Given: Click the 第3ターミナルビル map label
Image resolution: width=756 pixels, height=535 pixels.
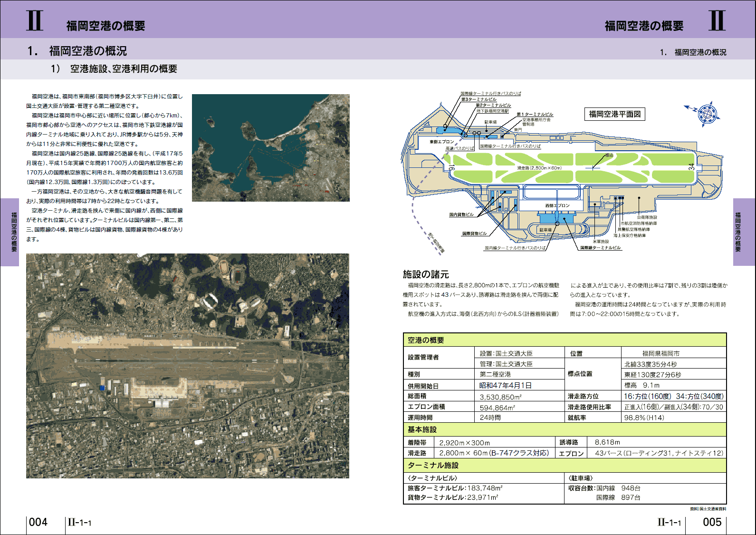Looking at the screenshot, I should click(x=479, y=99).
